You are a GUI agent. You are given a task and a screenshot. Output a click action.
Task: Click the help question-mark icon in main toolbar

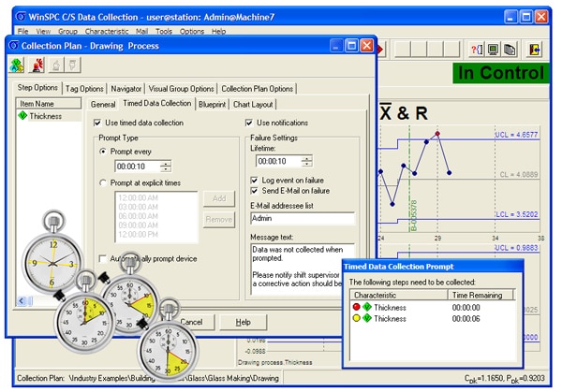(476, 50)
